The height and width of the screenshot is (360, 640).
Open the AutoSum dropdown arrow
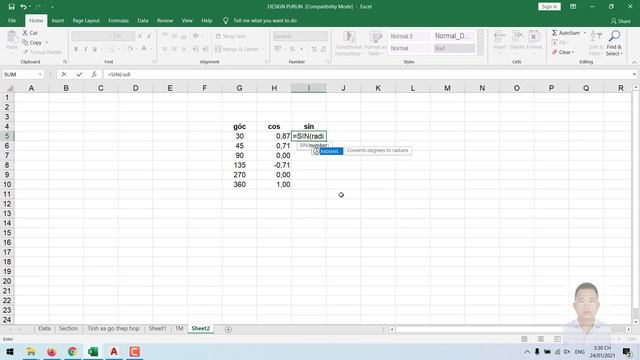tap(585, 33)
